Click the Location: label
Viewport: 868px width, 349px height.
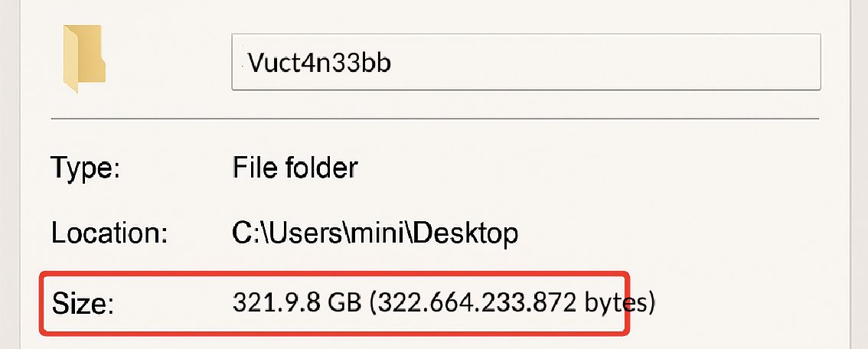click(x=109, y=233)
